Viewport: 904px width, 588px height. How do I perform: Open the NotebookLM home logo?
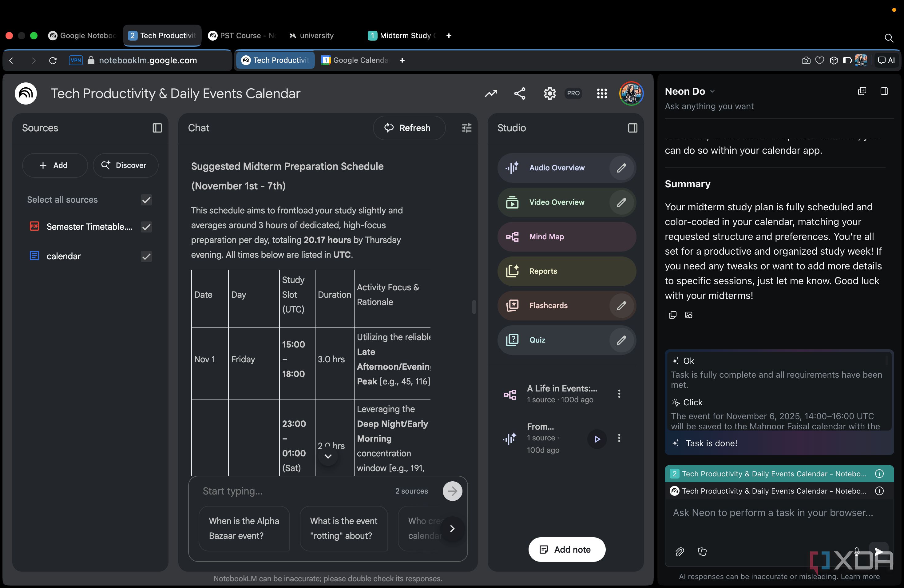26,93
